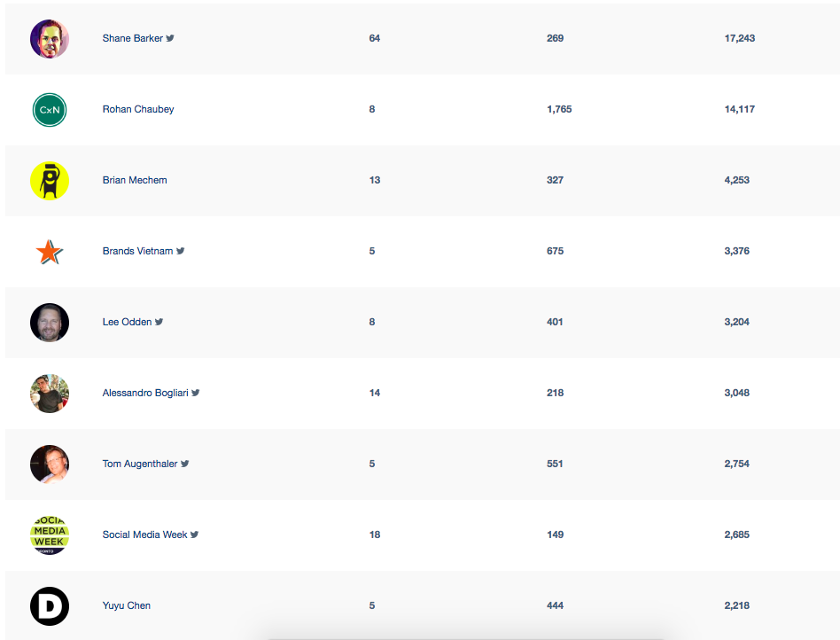Click the Twitter icon beside Lee Odden
Viewport: 840px width, 640px height.
coord(159,322)
